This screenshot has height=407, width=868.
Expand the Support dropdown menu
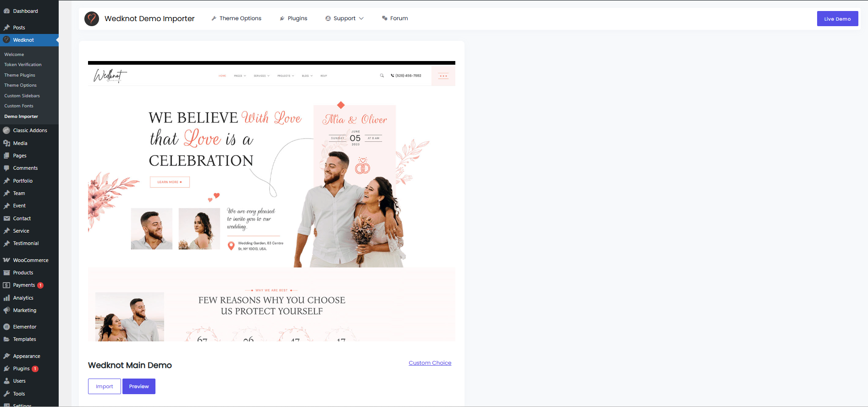(344, 18)
